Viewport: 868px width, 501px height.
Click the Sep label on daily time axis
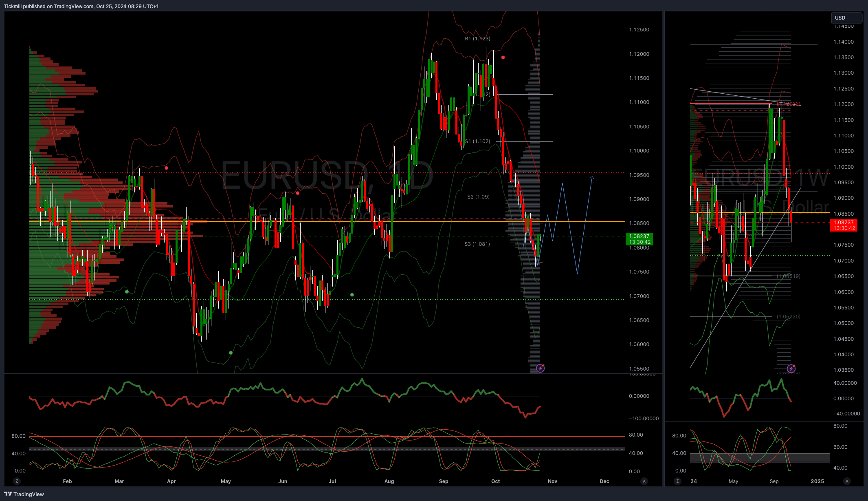[444, 481]
